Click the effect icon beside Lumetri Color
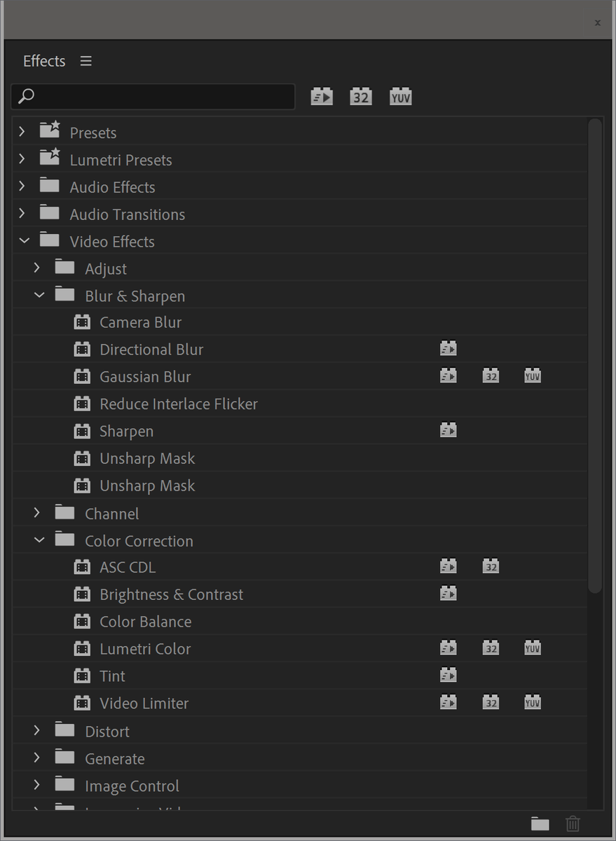The image size is (616, 841). pyautogui.click(x=82, y=648)
